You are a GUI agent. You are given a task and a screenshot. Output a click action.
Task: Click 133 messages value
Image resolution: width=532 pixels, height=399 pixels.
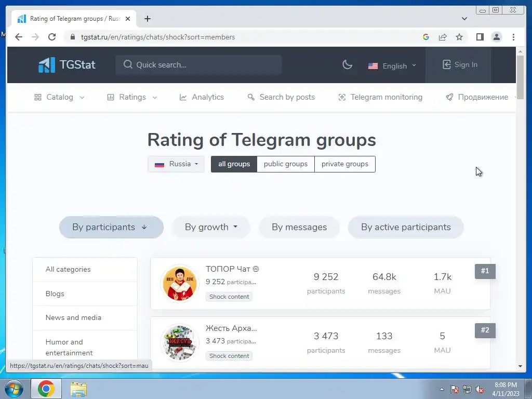coord(384,336)
